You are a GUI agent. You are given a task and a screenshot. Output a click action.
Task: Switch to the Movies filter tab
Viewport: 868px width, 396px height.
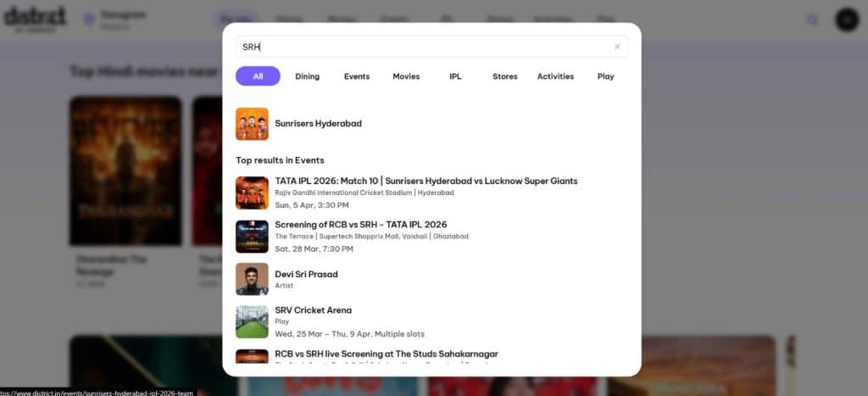406,76
